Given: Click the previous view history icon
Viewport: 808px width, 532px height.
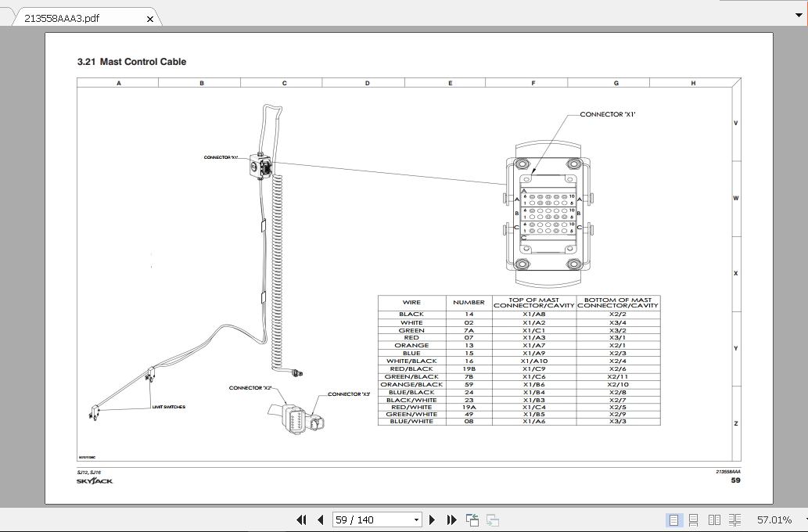Looking at the screenshot, I should [472, 519].
